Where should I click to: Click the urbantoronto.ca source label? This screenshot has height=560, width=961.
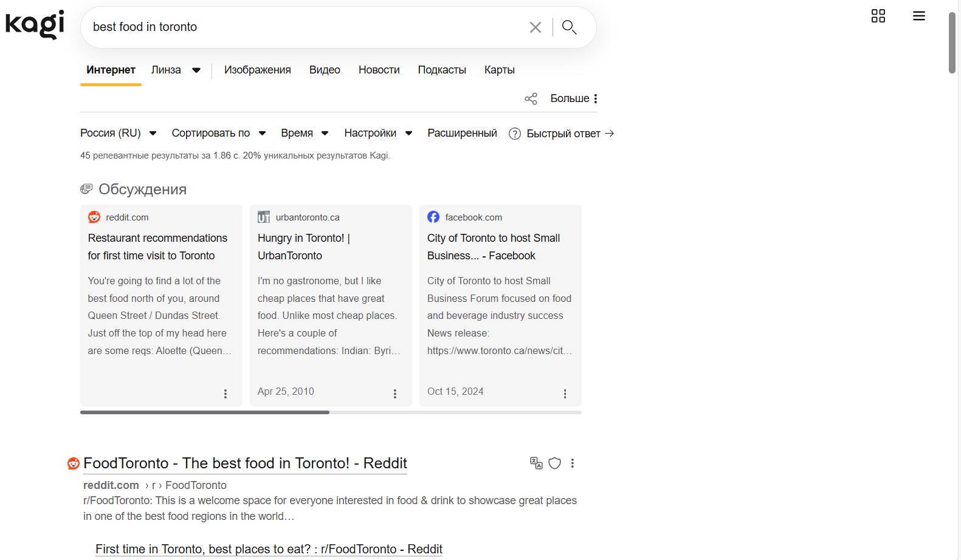coord(308,217)
